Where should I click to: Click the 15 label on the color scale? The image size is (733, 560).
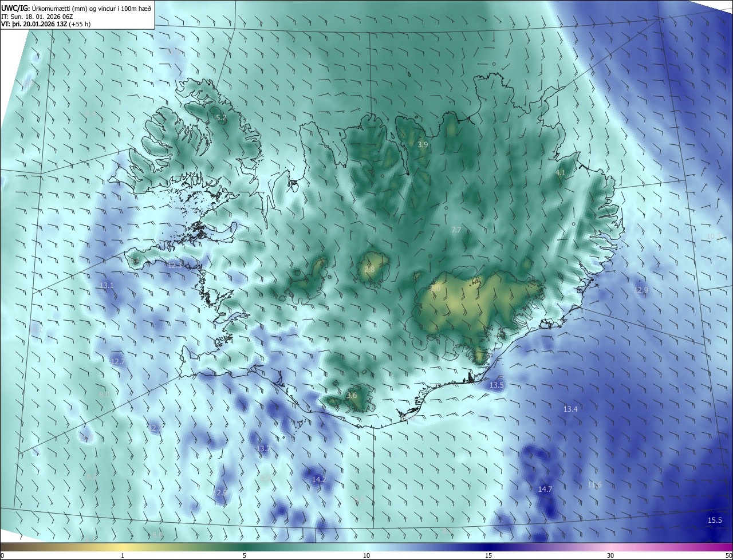click(x=488, y=555)
